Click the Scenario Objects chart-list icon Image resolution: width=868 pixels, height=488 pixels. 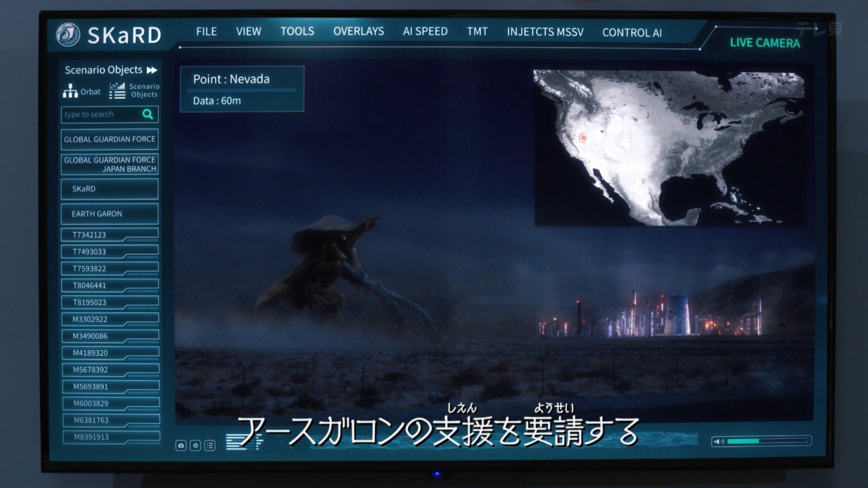[x=118, y=90]
